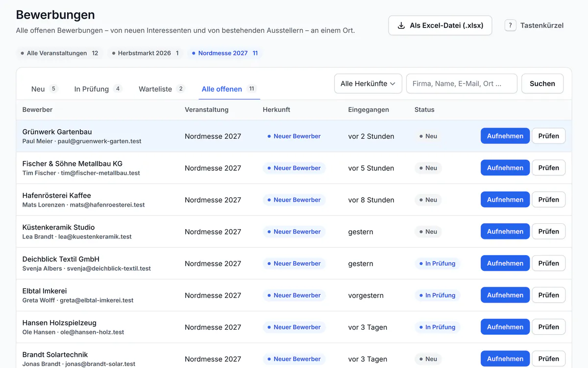Click the Küstenkeramik Studio company name
588x368 pixels.
(x=58, y=227)
